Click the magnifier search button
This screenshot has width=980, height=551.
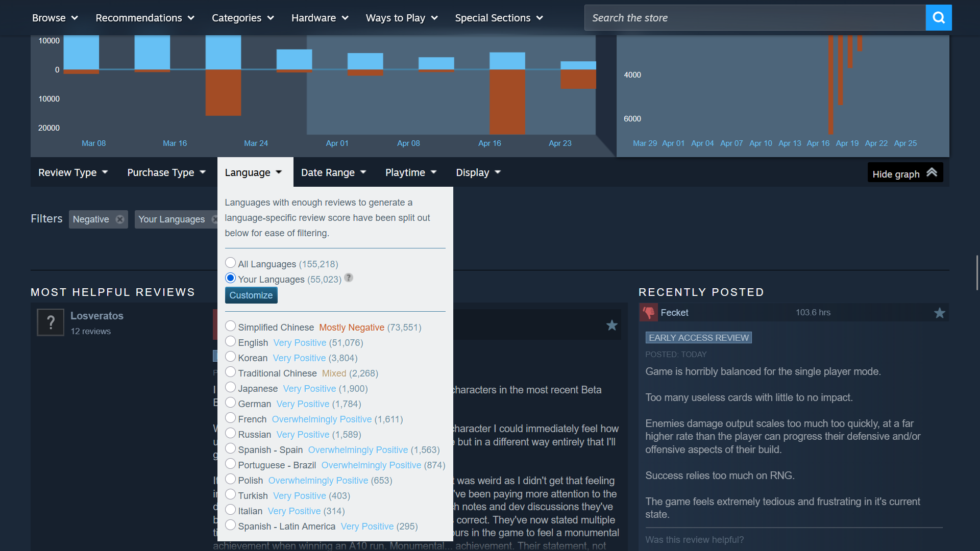pos(938,18)
